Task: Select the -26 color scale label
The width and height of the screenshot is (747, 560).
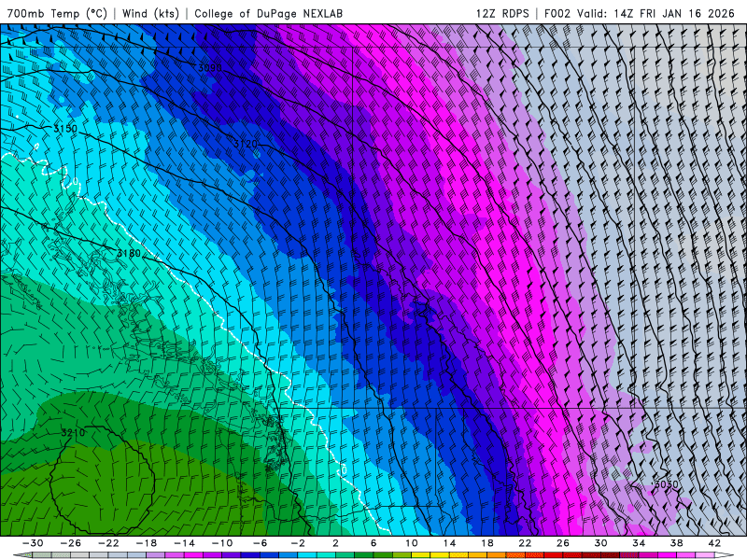Action: [x=71, y=543]
